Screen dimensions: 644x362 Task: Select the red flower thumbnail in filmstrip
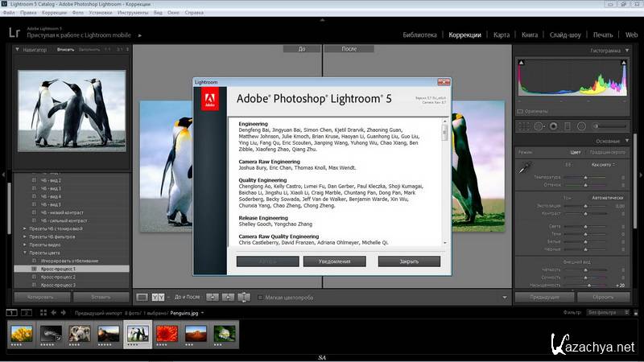pos(167,333)
